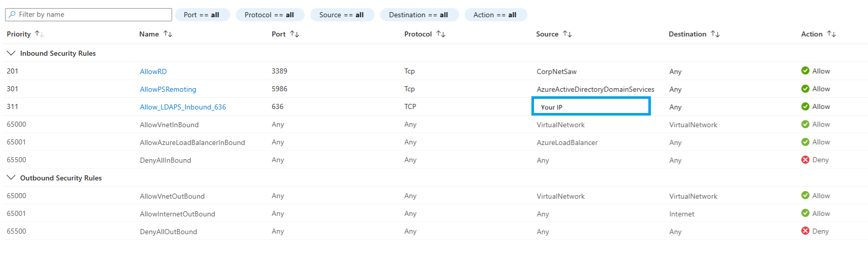
Task: Open the AllowPSRemoting rule
Action: (x=168, y=89)
